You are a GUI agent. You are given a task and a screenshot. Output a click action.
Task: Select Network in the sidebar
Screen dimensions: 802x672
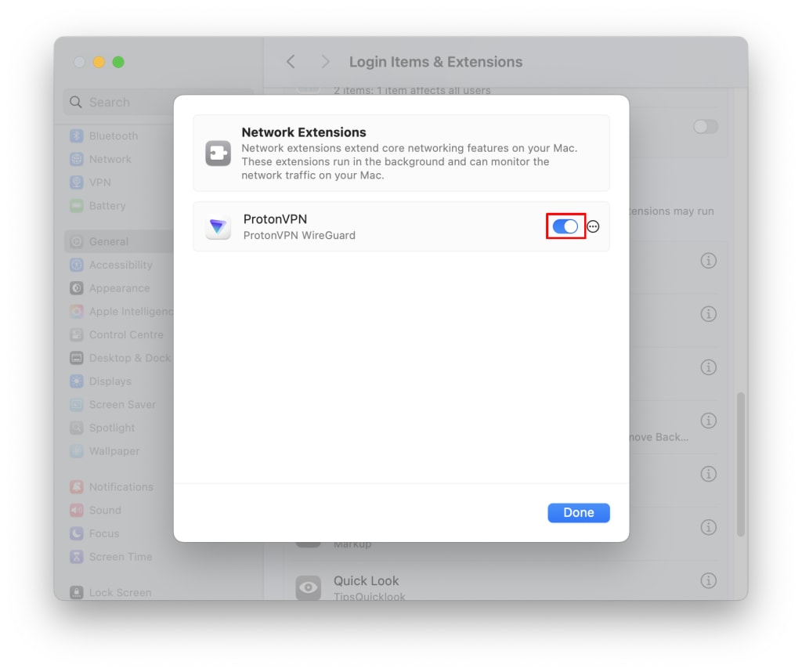[101, 159]
